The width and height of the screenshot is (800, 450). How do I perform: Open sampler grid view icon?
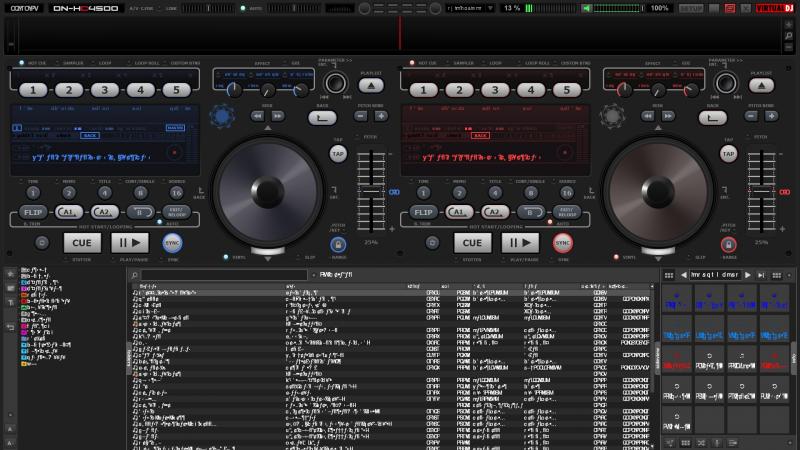click(668, 275)
